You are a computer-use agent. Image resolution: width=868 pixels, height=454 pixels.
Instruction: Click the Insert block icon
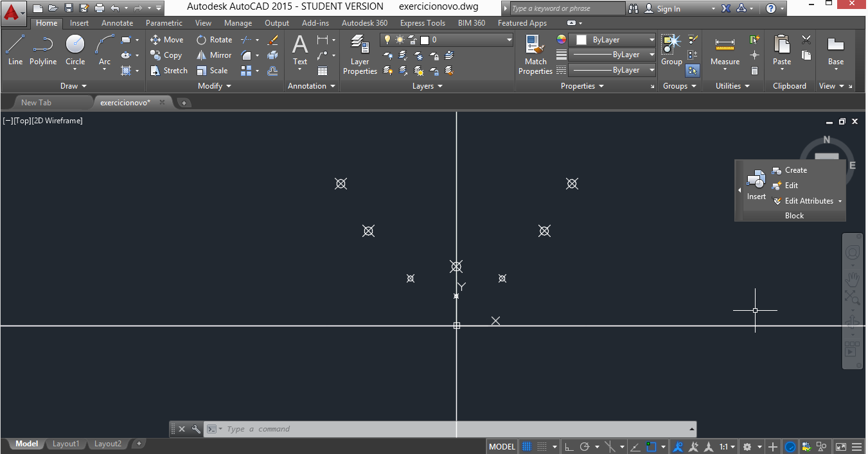pyautogui.click(x=756, y=185)
